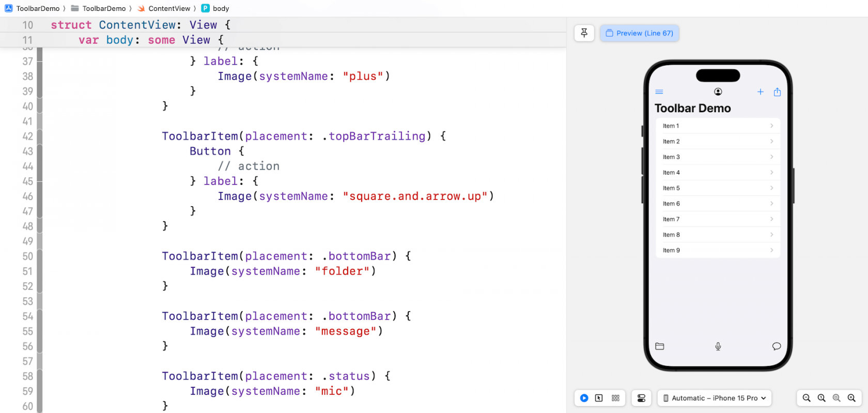Click the Preview (Line 67) button

(x=640, y=33)
